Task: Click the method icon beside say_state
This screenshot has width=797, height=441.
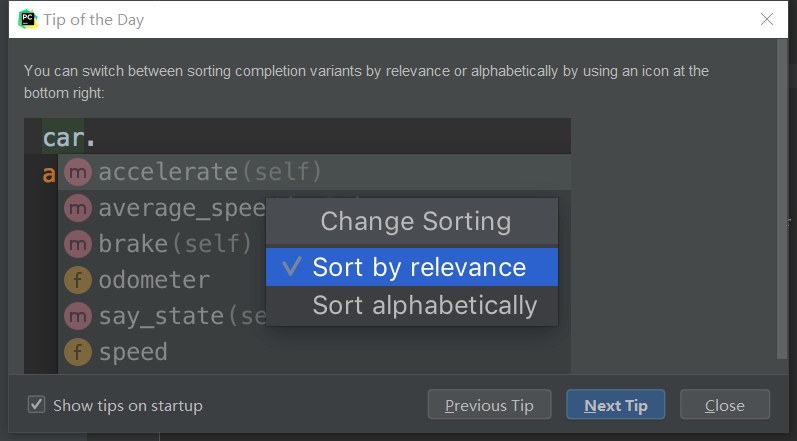Action: (77, 316)
